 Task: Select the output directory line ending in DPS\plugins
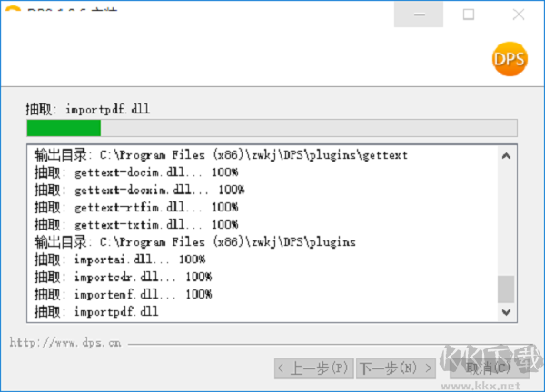(x=194, y=242)
